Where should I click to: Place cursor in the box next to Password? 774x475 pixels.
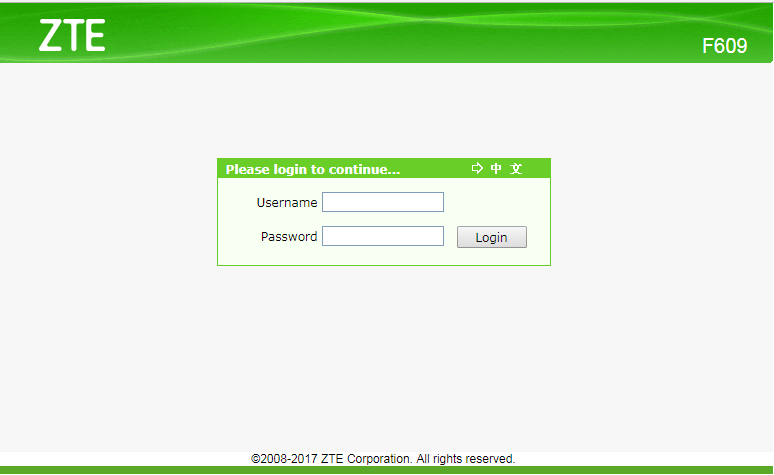[x=383, y=236]
